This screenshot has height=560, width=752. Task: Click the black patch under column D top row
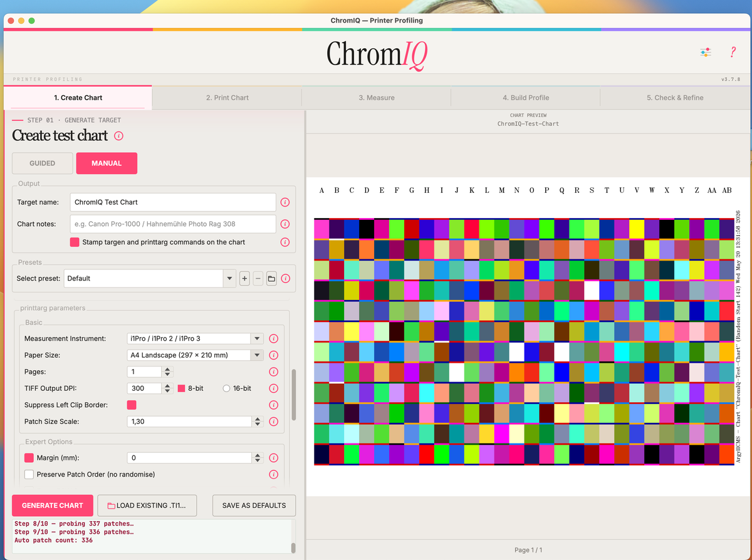367,229
